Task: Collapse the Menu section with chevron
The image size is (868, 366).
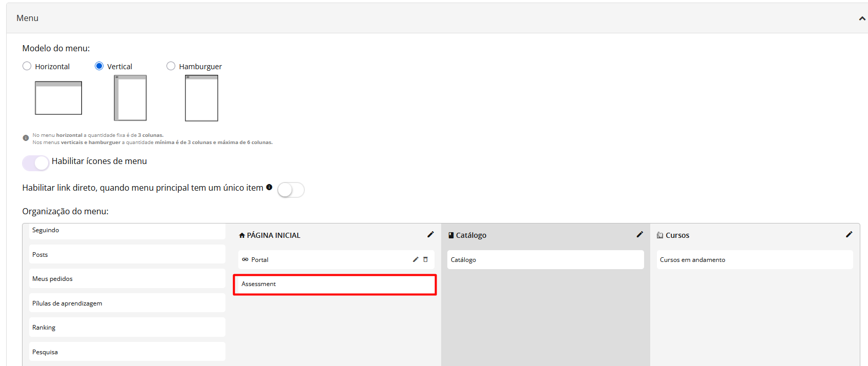Action: point(862,18)
